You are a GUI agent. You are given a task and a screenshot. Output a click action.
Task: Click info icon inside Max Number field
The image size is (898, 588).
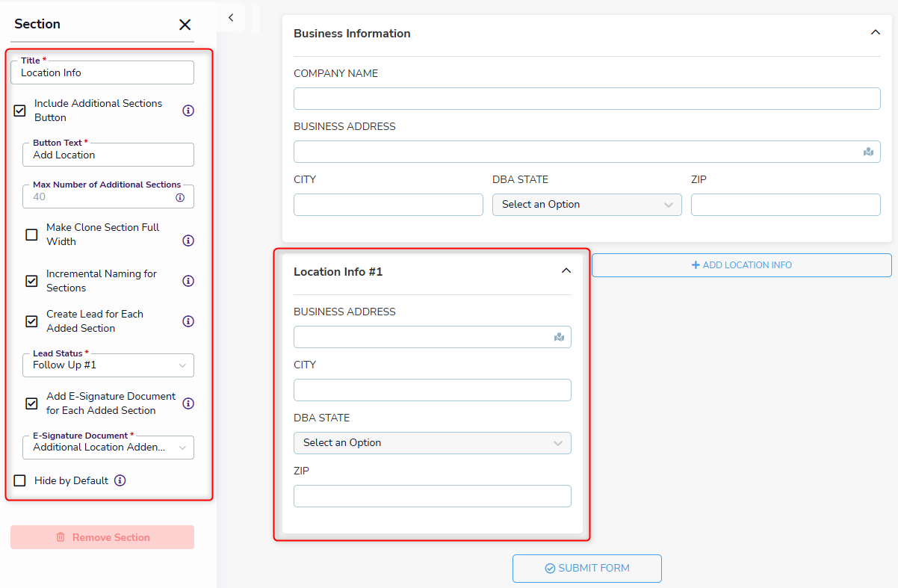coord(180,198)
